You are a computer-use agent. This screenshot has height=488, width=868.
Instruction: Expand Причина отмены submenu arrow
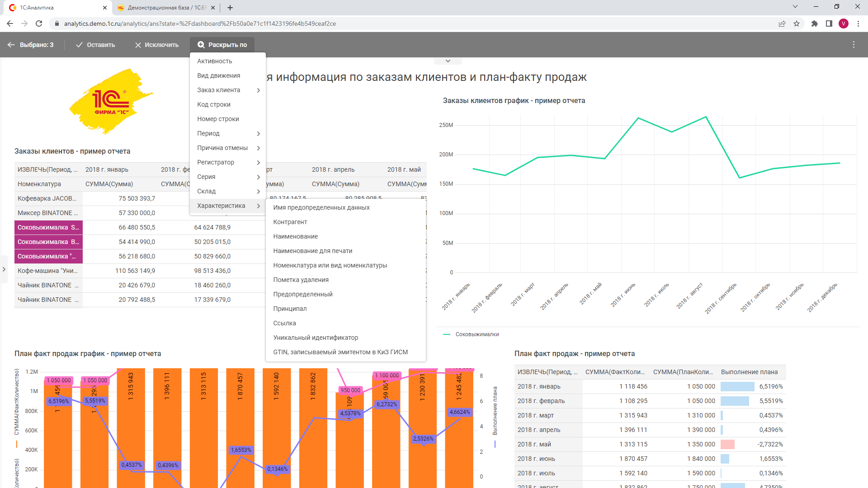tap(258, 148)
